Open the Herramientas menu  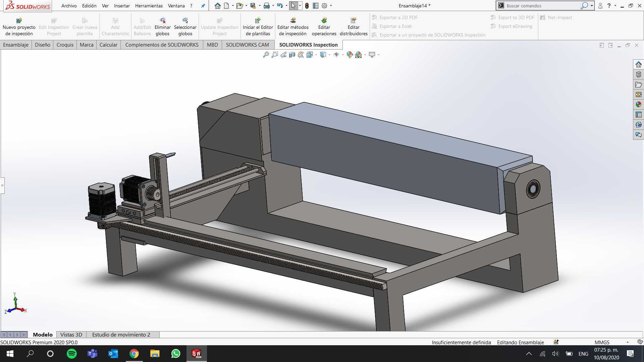(x=149, y=6)
